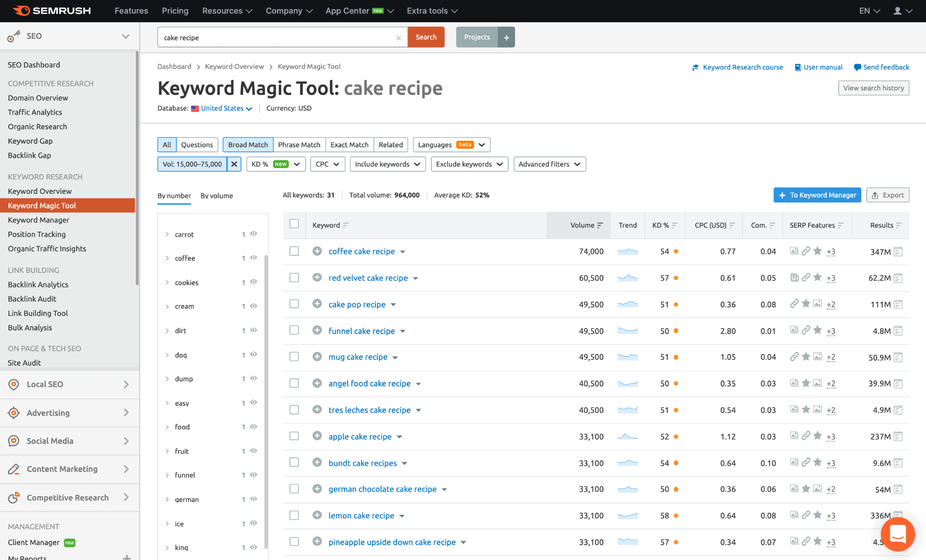Screen dimensions: 926x560
Task: View SERP snapshot icon for cake pop recipe
Action: [898, 305]
